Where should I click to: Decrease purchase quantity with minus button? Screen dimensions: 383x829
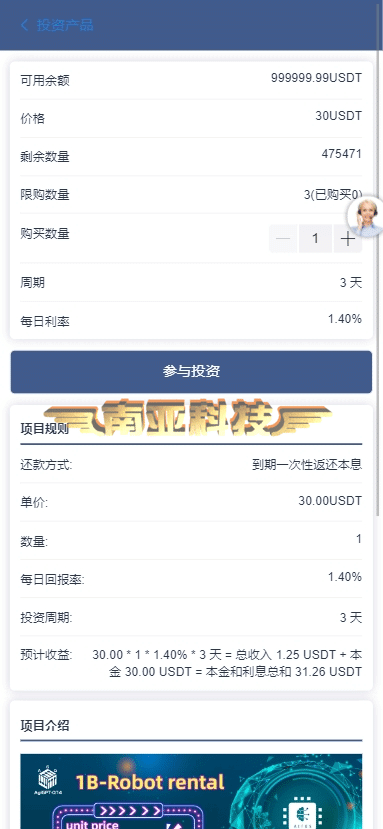coord(283,239)
